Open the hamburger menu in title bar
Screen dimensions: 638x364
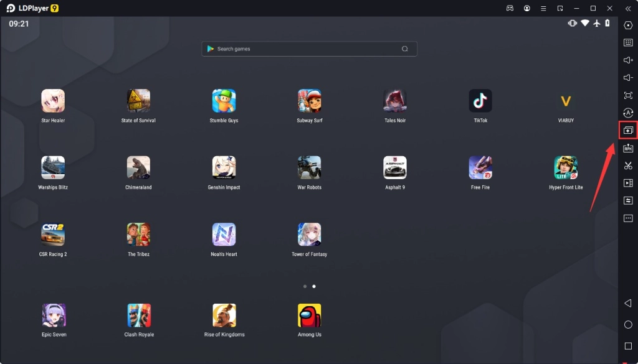(543, 8)
